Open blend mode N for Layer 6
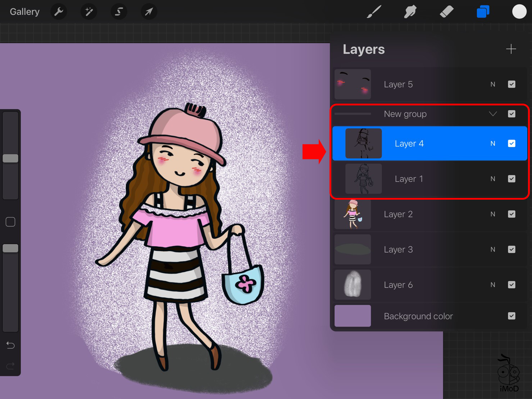Image resolution: width=532 pixels, height=399 pixels. 493,285
